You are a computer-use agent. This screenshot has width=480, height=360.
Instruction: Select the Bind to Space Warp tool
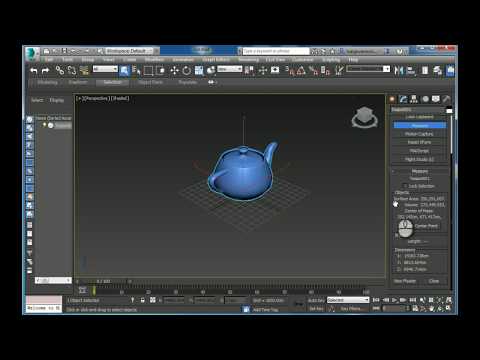84,70
